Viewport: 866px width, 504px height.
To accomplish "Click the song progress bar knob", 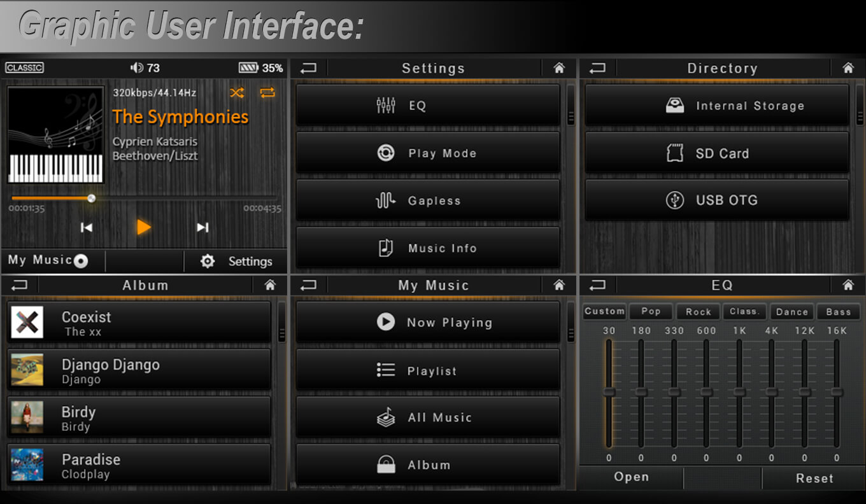I will coord(91,199).
